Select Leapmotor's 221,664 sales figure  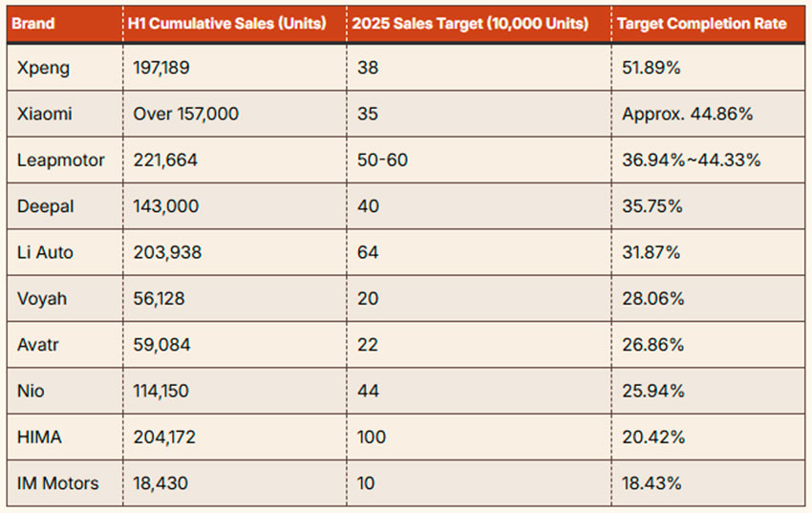[x=165, y=160]
